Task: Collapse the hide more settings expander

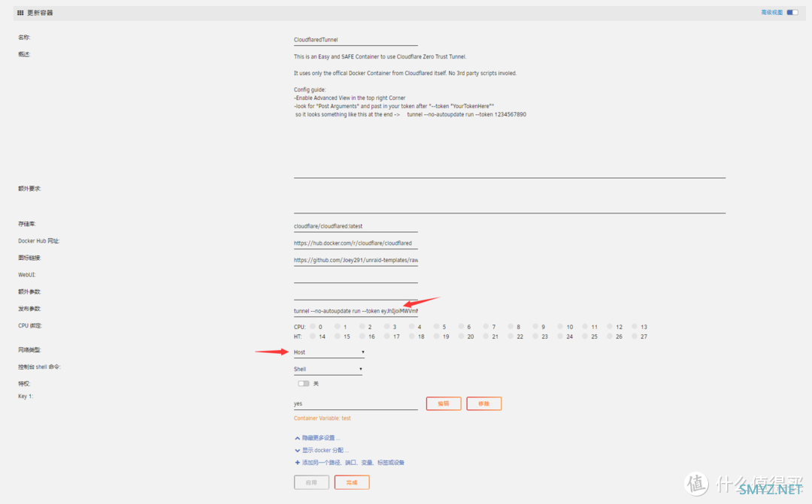Action: [317, 438]
